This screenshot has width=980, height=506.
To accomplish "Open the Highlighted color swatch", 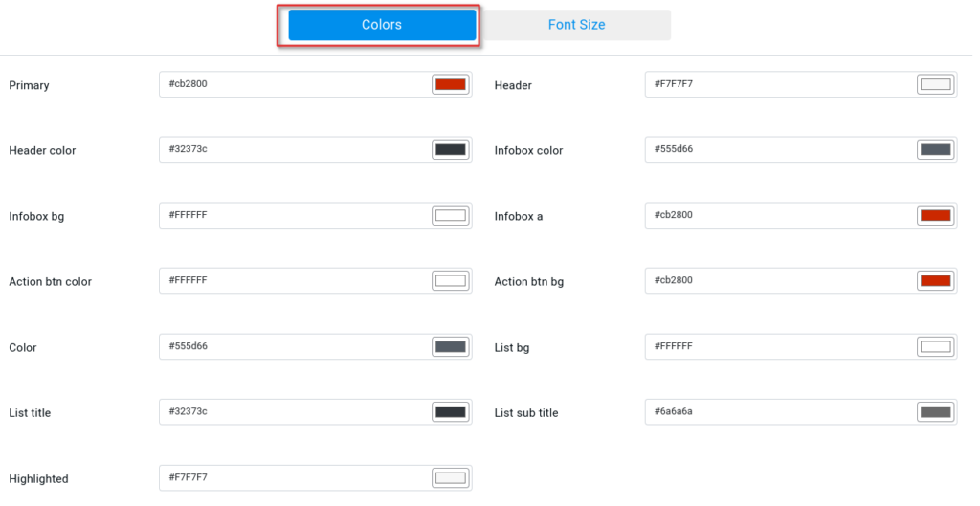I will (x=450, y=478).
